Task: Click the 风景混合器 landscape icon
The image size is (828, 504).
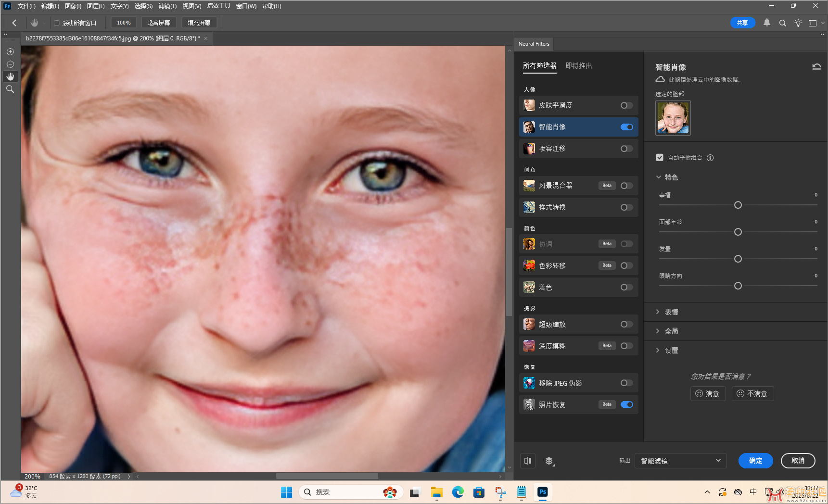Action: (529, 186)
